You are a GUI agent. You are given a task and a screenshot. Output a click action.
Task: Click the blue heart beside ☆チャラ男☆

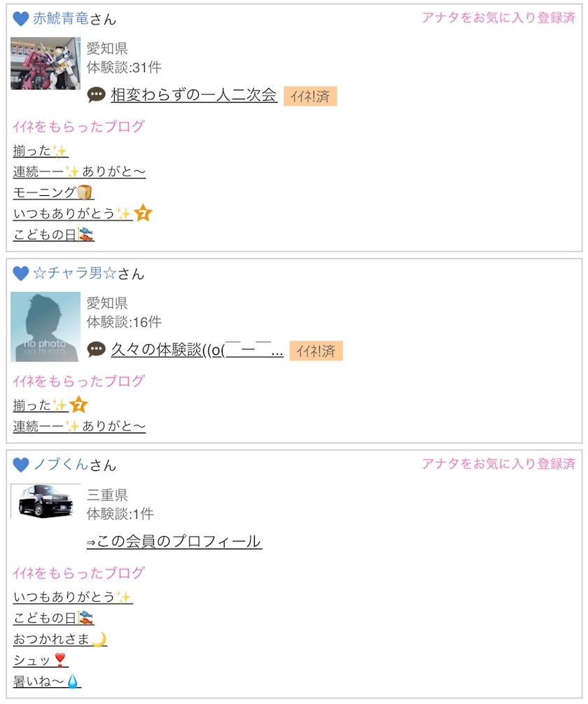21,274
